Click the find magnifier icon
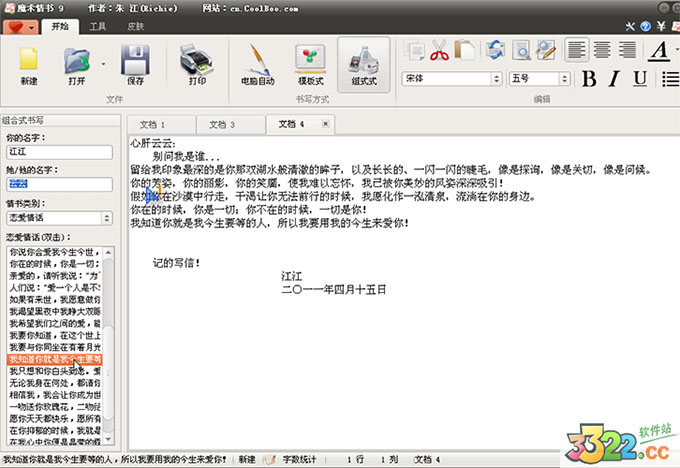Viewport: 680px width, 468px height. 521,50
